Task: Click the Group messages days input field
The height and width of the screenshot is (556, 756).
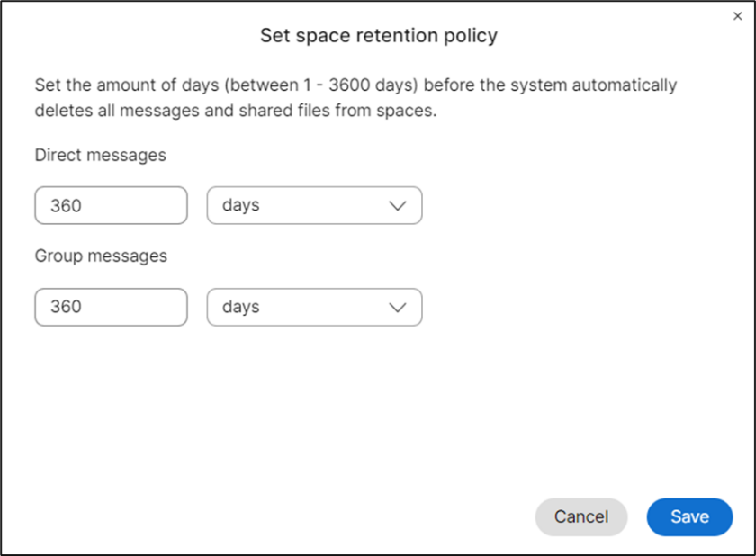Action: pos(111,307)
